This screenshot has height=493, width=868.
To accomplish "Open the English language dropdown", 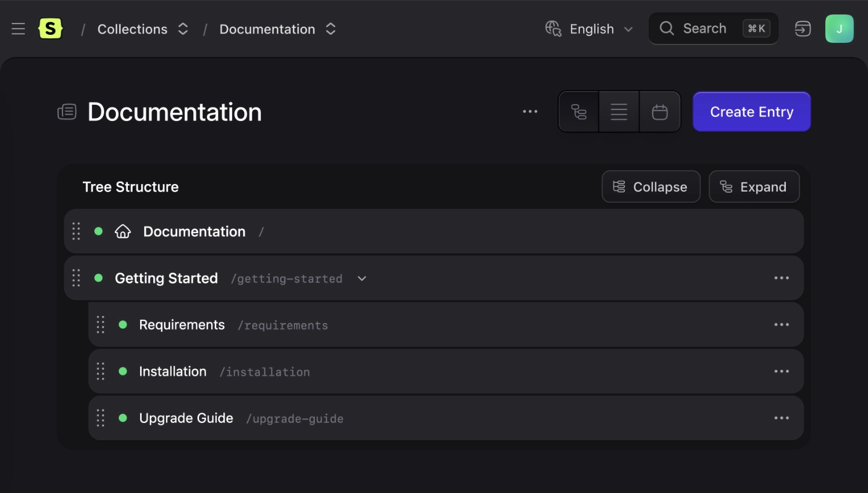I will (x=590, y=29).
